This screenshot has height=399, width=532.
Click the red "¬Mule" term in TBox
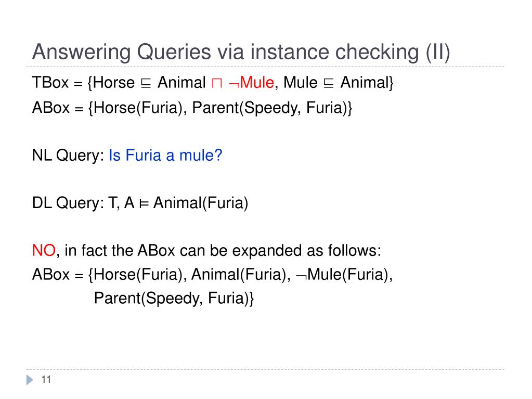click(251, 82)
